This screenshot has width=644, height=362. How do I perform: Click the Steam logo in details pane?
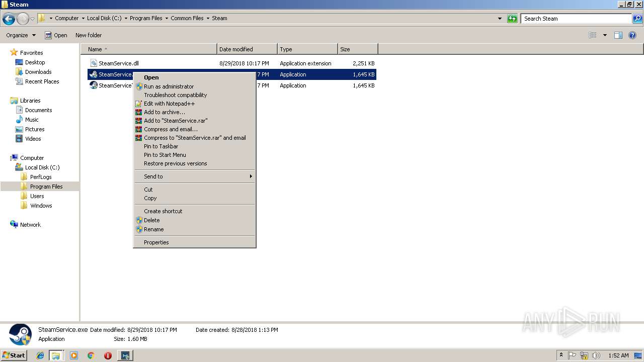tap(20, 334)
